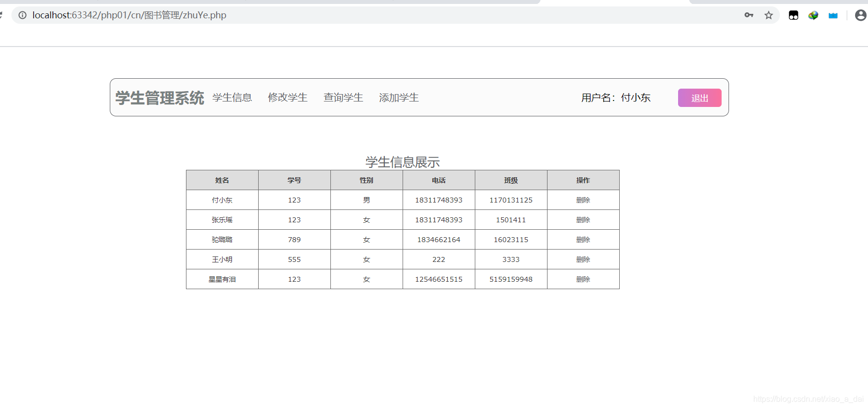Click class value 1170131125
Image resolution: width=868 pixels, height=408 pixels.
[511, 200]
